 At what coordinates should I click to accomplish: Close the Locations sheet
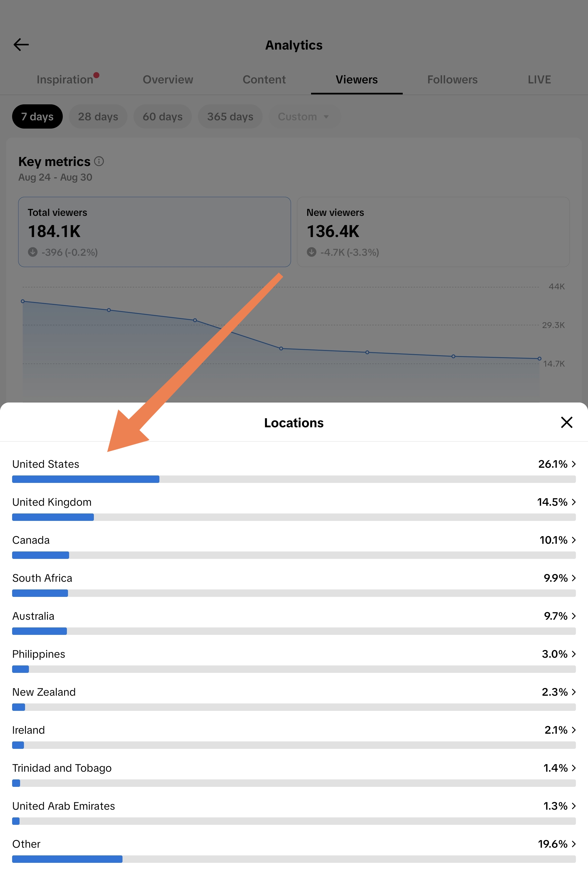pos(566,422)
